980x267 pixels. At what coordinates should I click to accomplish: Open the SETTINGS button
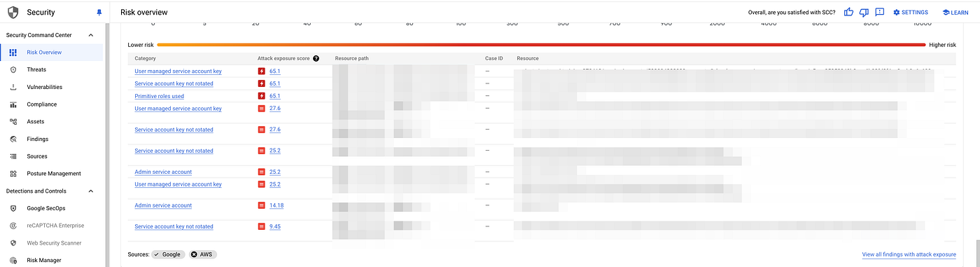click(x=911, y=13)
